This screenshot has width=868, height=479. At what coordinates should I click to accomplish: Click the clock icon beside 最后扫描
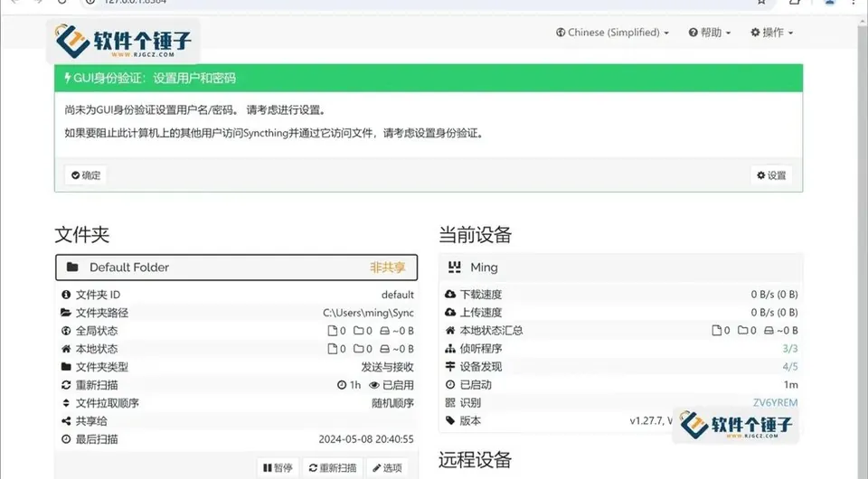click(66, 439)
